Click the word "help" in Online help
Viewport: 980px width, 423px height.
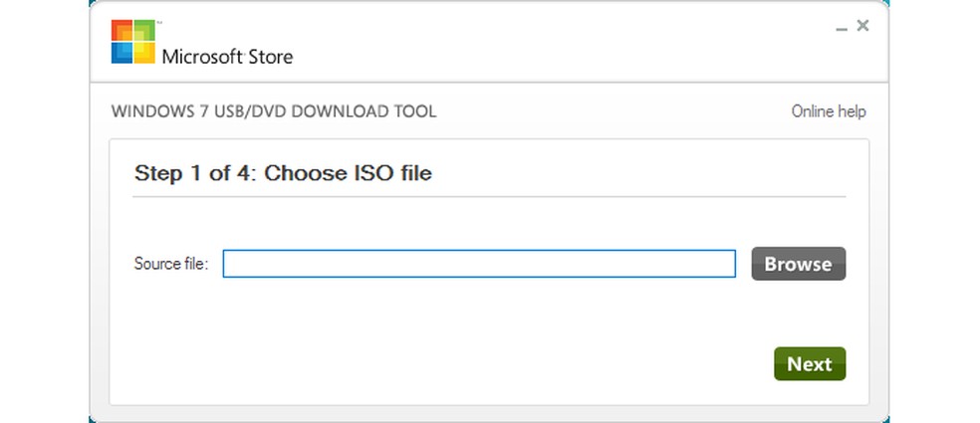[850, 111]
